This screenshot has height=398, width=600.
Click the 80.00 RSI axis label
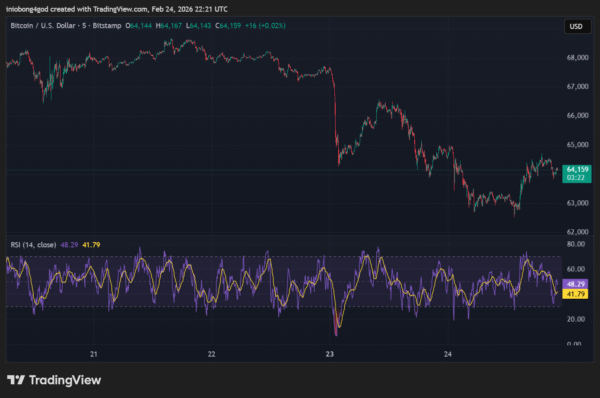pos(576,244)
